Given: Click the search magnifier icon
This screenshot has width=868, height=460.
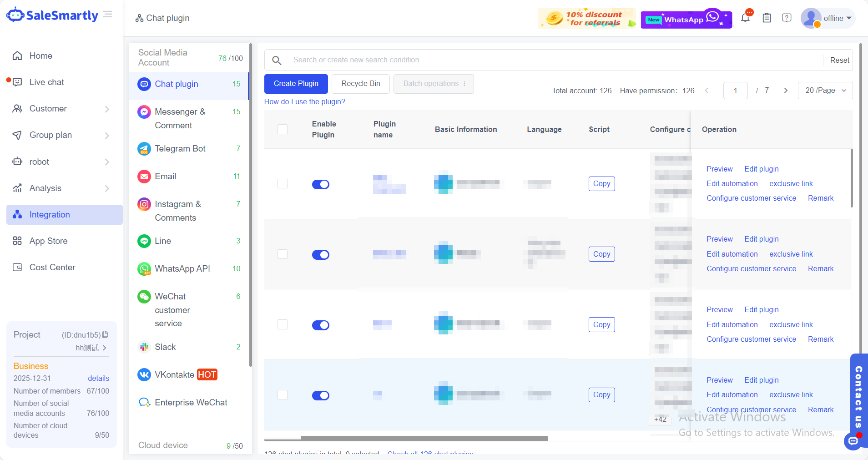Looking at the screenshot, I should click(x=277, y=60).
